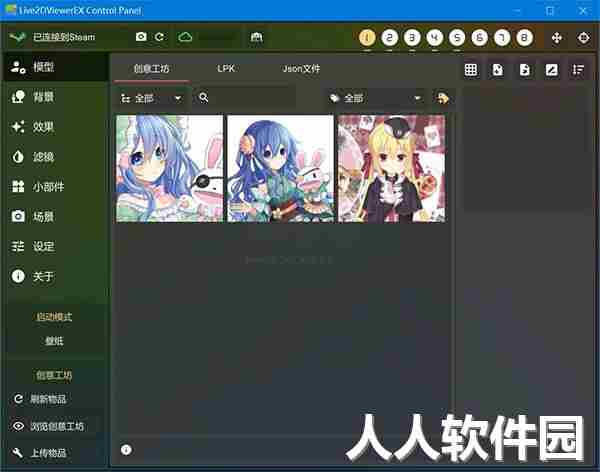Click the edit pencil square icon
Viewport: 600px width, 472px height.
[551, 70]
